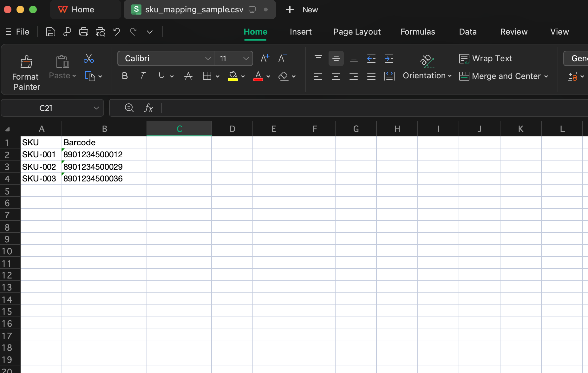Toggle center alignment
This screenshot has height=373, width=588.
coord(336,76)
